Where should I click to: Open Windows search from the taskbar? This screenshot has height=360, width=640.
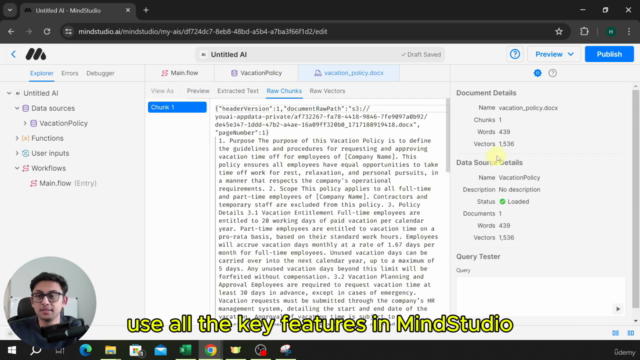click(x=36, y=350)
